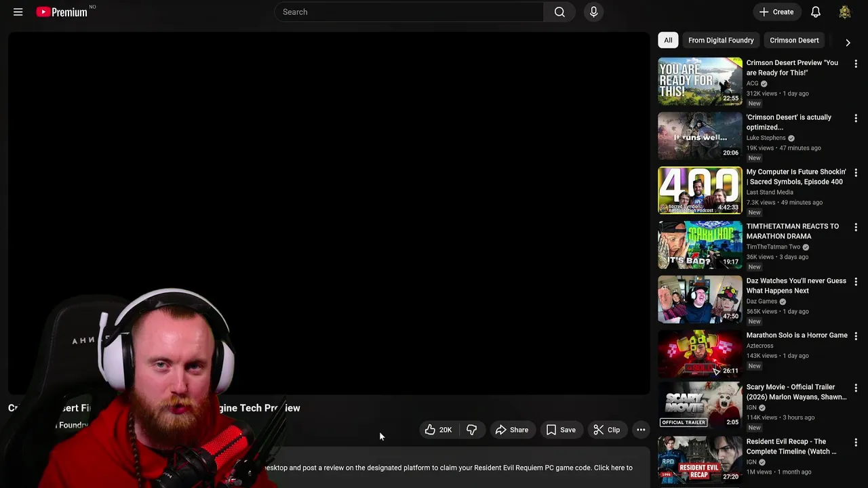Click the Create button
Screen dimensions: 868x488
(776, 12)
